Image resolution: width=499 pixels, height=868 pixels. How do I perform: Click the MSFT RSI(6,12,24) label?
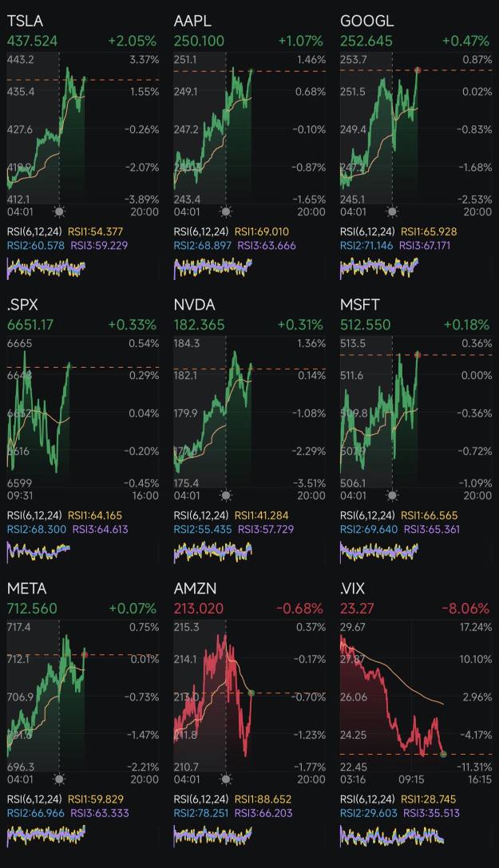[366, 515]
